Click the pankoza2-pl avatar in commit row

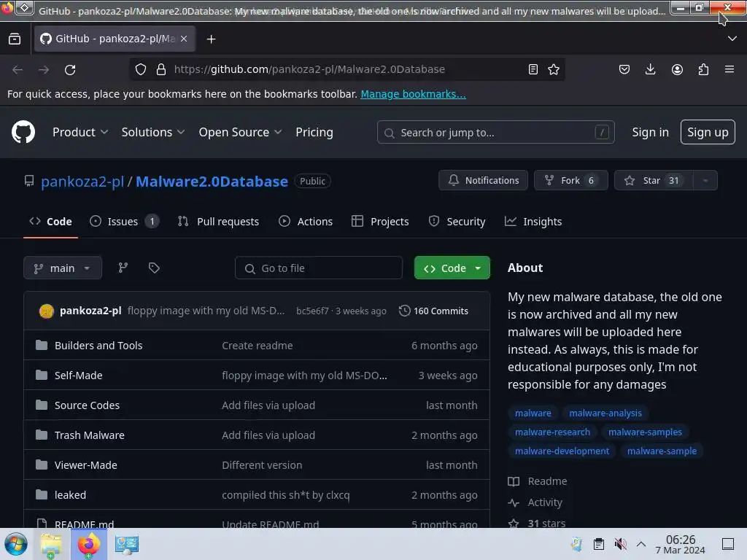coord(46,311)
